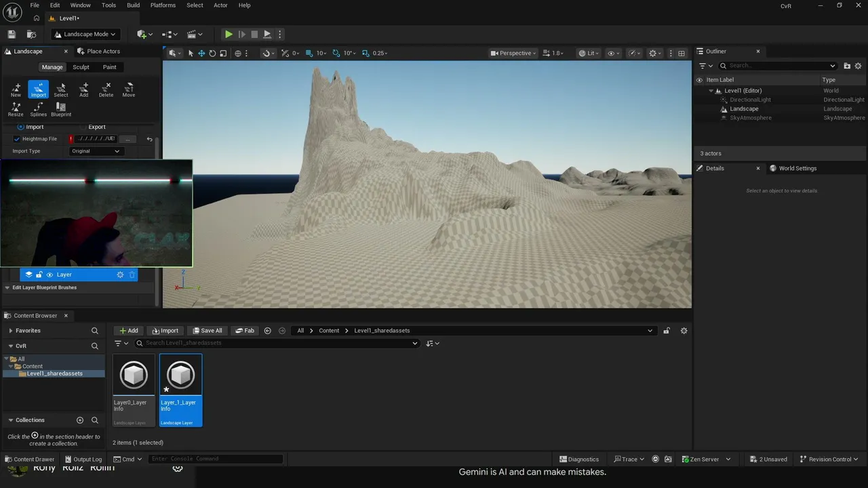Open the Platforms menu
868x488 pixels.
(x=163, y=5)
